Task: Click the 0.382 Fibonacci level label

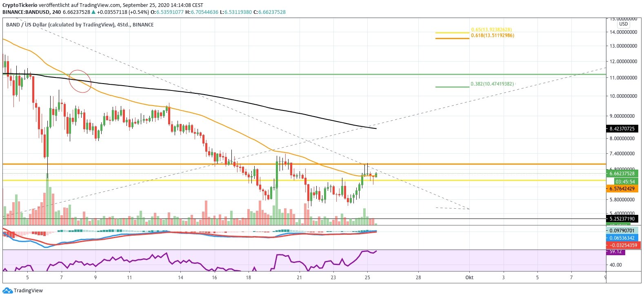Action: (x=492, y=84)
